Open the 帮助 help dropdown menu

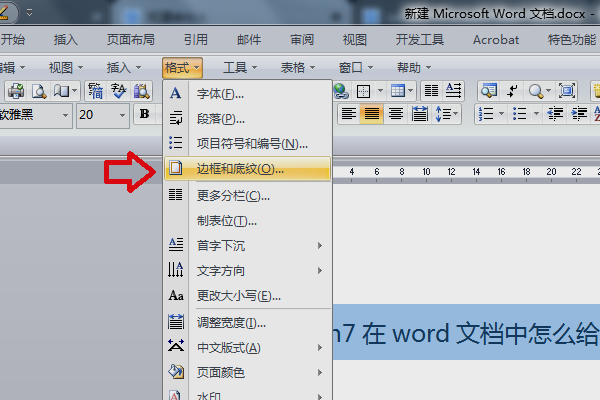pyautogui.click(x=414, y=68)
